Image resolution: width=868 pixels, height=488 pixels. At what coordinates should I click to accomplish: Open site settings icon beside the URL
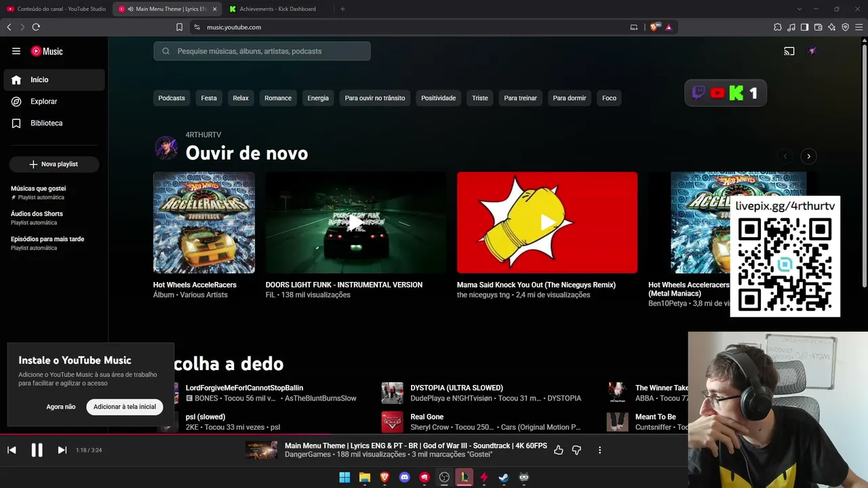point(197,27)
